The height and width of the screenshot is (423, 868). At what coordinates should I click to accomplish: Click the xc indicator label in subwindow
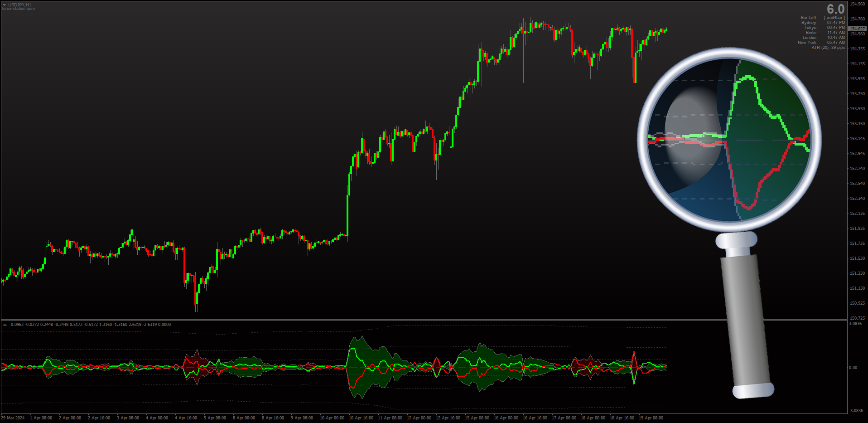click(5, 325)
